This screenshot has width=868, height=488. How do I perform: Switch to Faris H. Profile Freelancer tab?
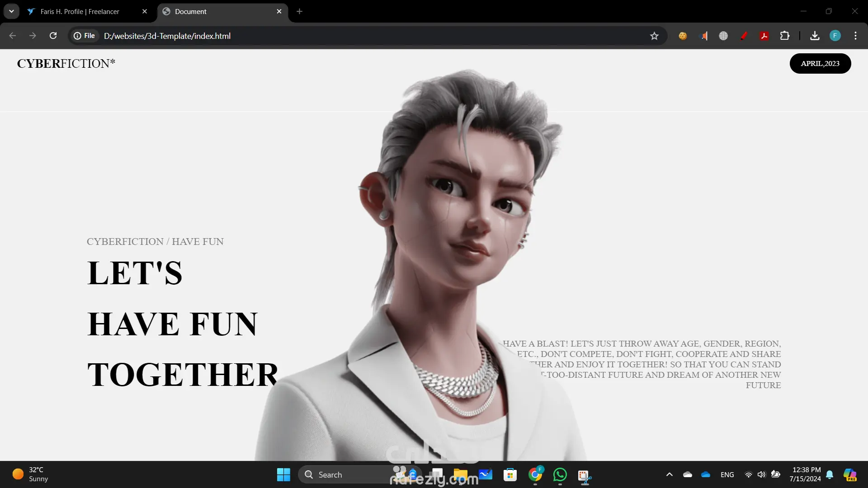coord(80,12)
